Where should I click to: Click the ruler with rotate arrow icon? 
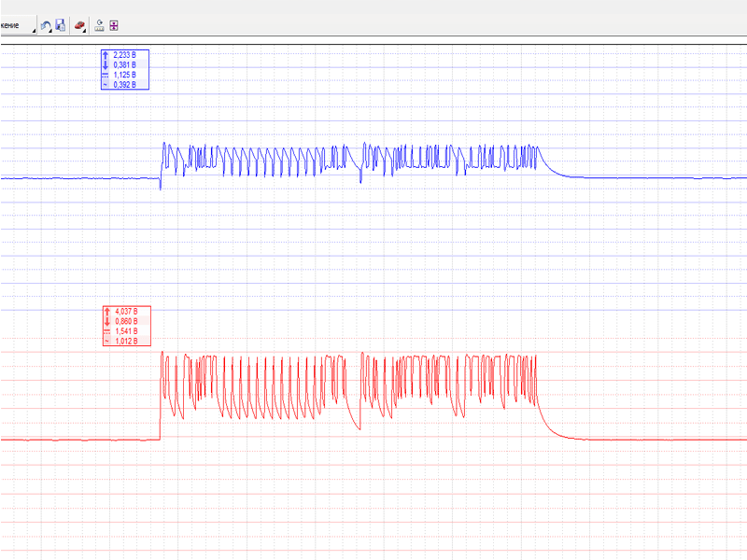point(99,24)
